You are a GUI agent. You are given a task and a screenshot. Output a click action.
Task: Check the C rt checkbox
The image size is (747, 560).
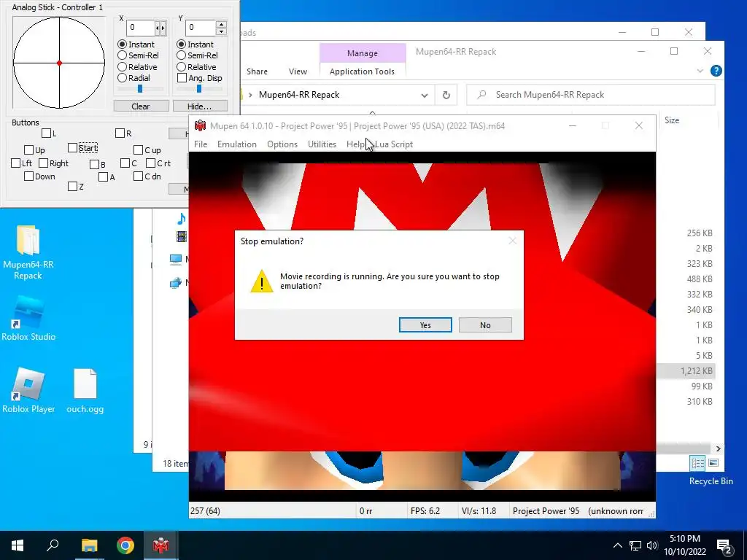point(150,163)
